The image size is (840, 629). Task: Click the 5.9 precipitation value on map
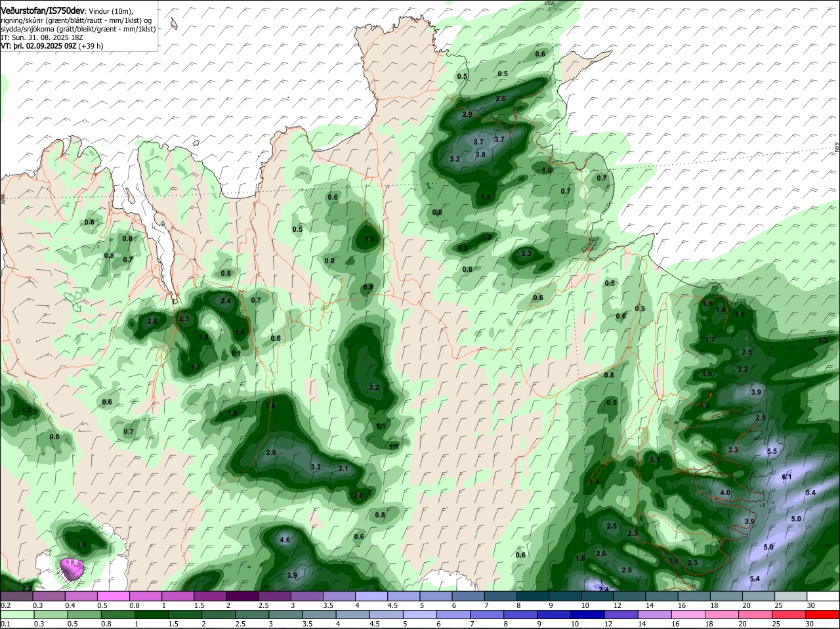coord(769,546)
